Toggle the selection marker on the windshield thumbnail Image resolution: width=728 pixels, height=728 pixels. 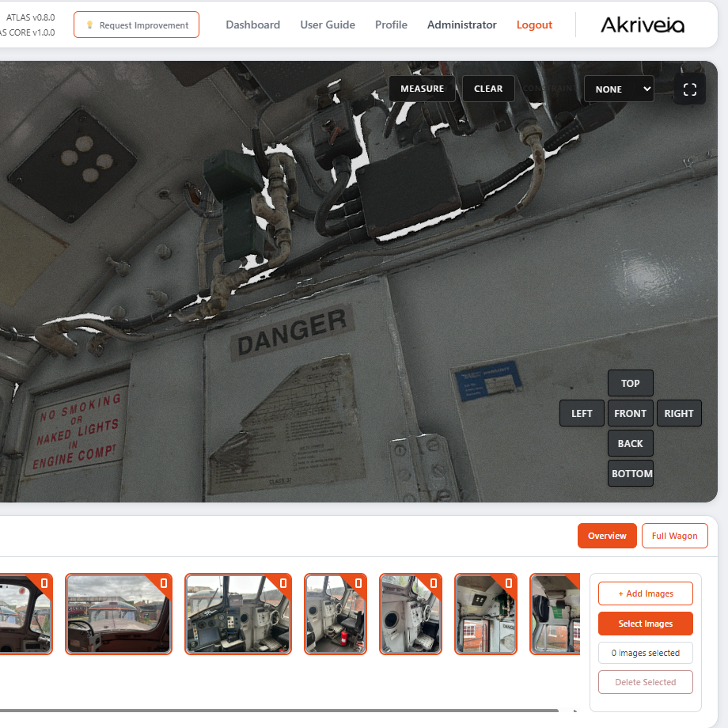click(x=164, y=582)
